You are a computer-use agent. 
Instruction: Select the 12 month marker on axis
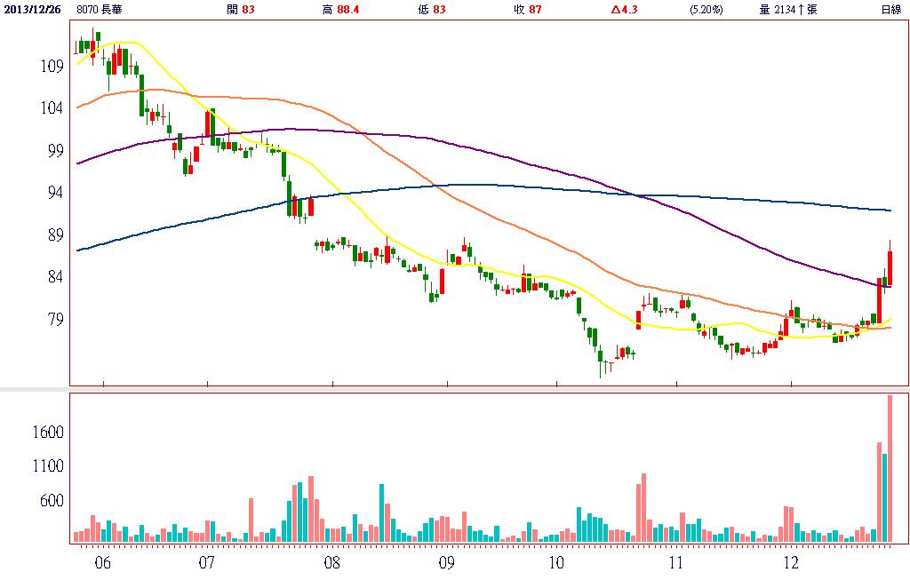tap(792, 562)
